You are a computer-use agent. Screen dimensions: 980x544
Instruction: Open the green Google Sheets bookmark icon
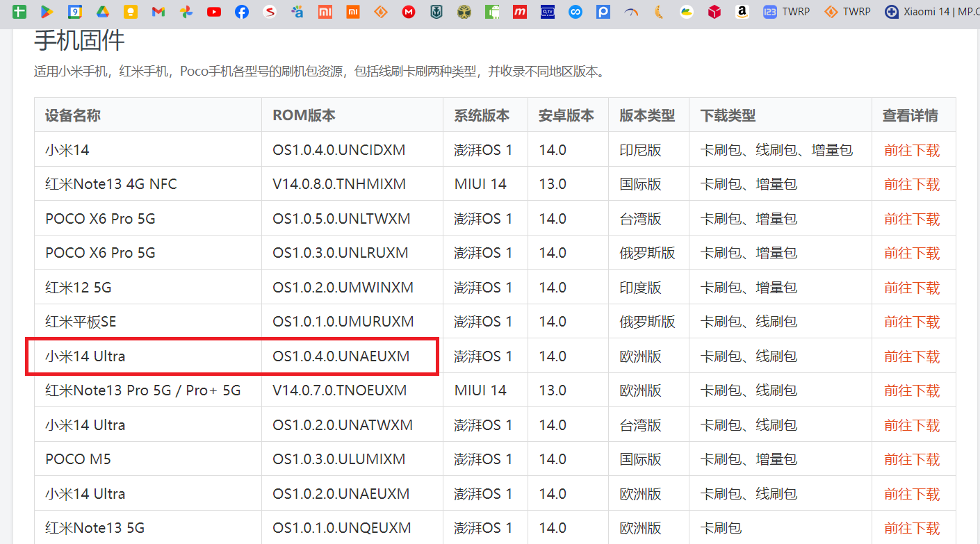pos(19,12)
